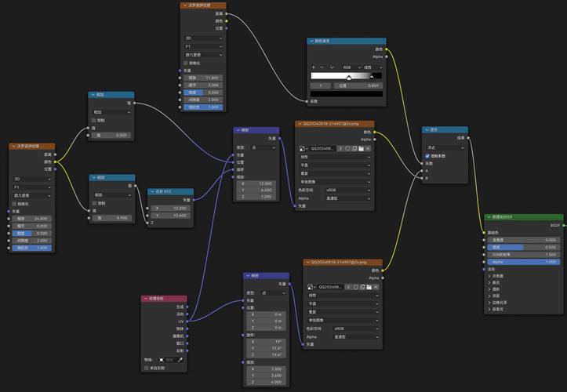Collapse Math Add node with value 0.900

(93, 177)
